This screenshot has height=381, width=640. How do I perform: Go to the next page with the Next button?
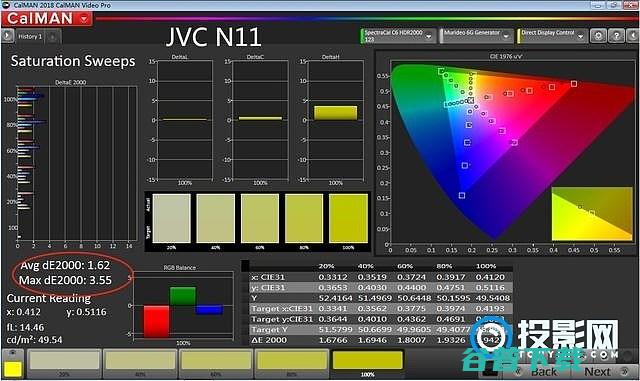(605, 372)
